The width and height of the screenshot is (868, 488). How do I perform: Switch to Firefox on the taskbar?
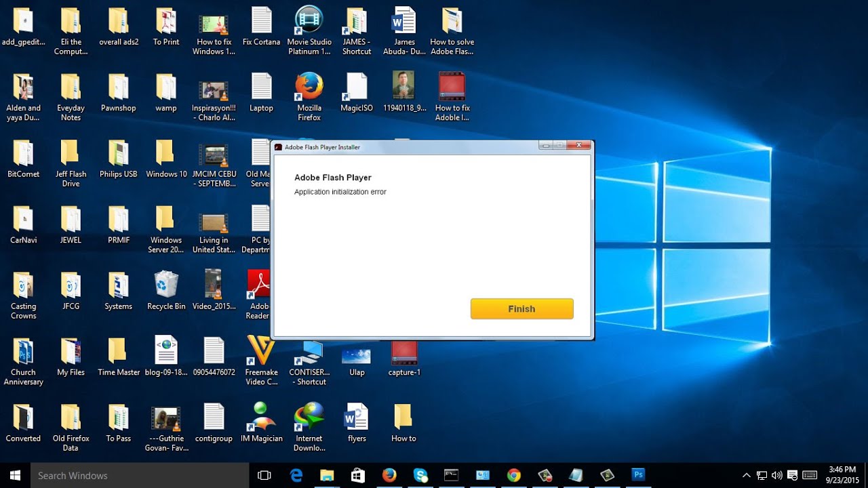389,475
